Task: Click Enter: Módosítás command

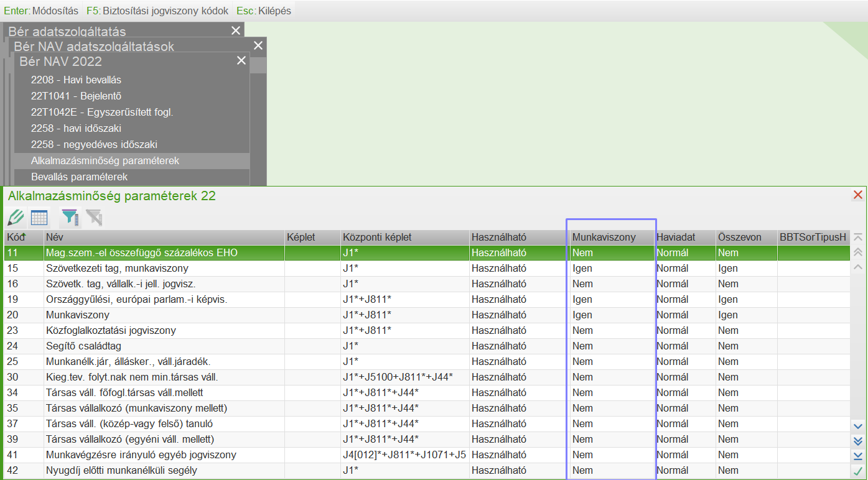Action: click(x=41, y=11)
